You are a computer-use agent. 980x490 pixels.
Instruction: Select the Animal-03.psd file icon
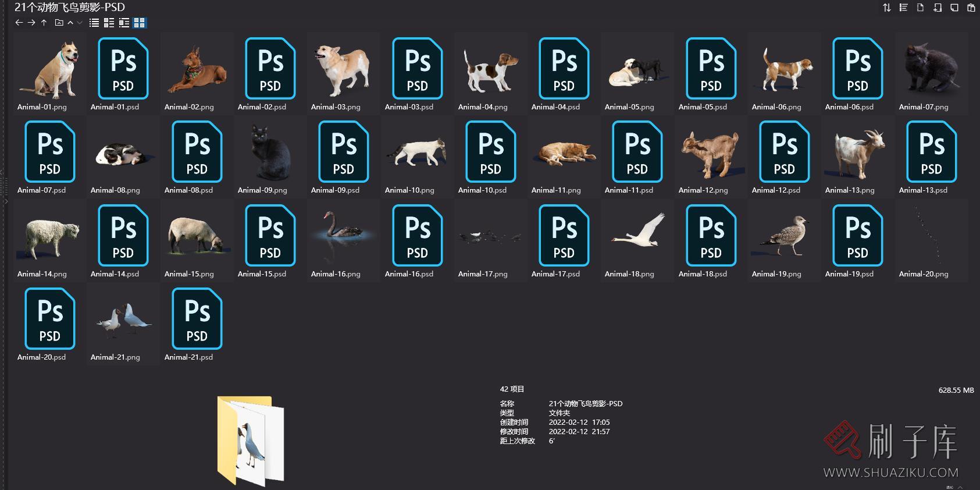coord(417,69)
